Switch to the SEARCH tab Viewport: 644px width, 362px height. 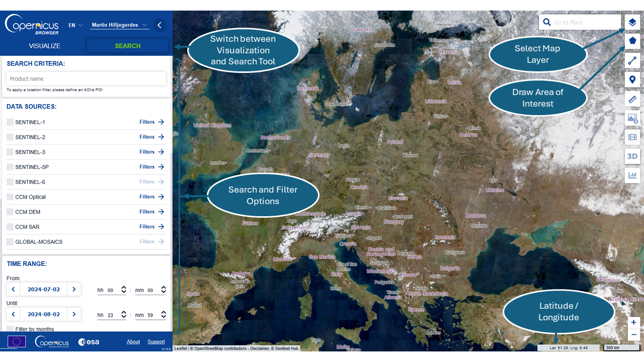(128, 46)
